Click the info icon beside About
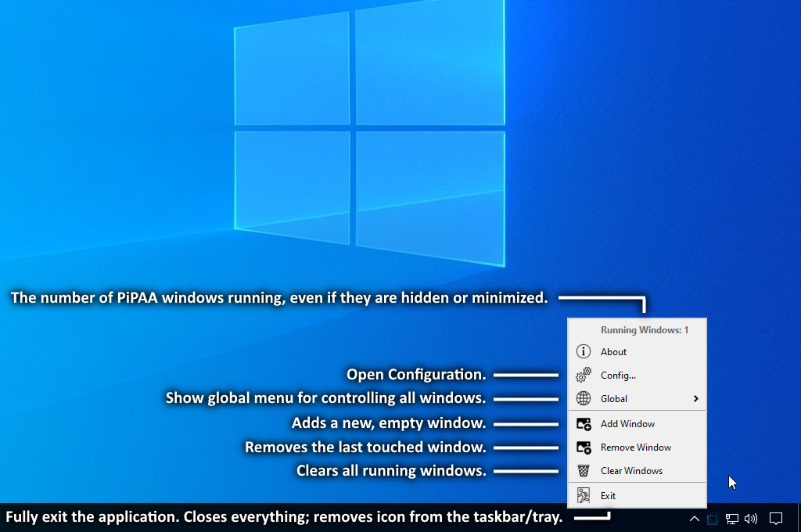Viewport: 801px width, 532px height. tap(584, 351)
